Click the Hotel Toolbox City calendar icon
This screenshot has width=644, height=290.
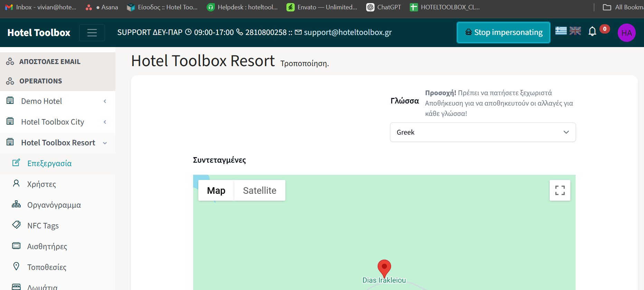tap(10, 121)
